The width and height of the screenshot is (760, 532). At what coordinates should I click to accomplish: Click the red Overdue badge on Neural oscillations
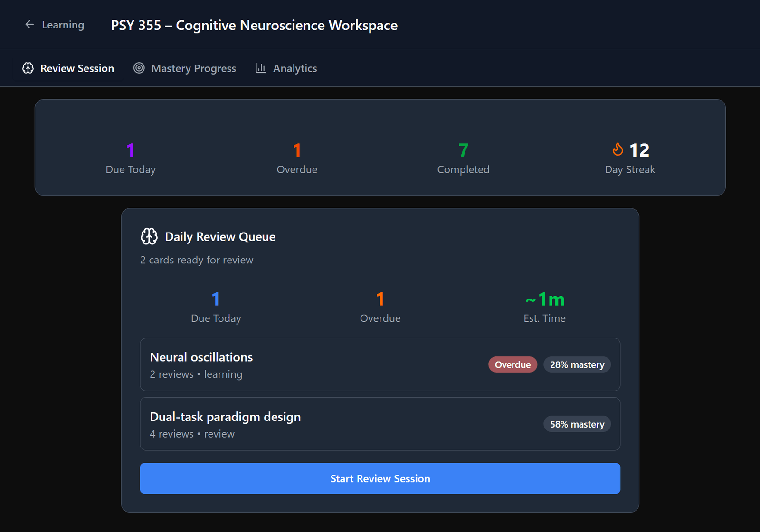click(513, 364)
